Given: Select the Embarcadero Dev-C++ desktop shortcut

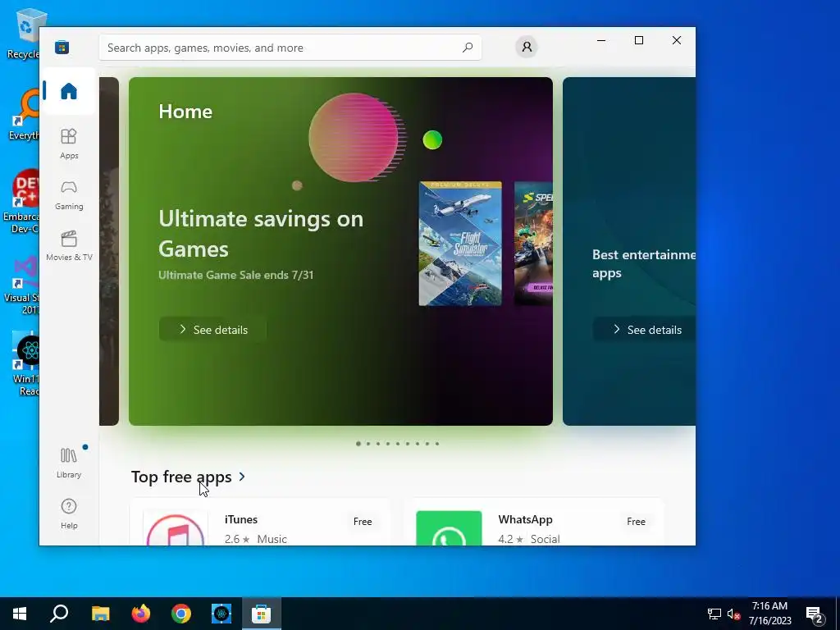Looking at the screenshot, I should pyautogui.click(x=21, y=203).
